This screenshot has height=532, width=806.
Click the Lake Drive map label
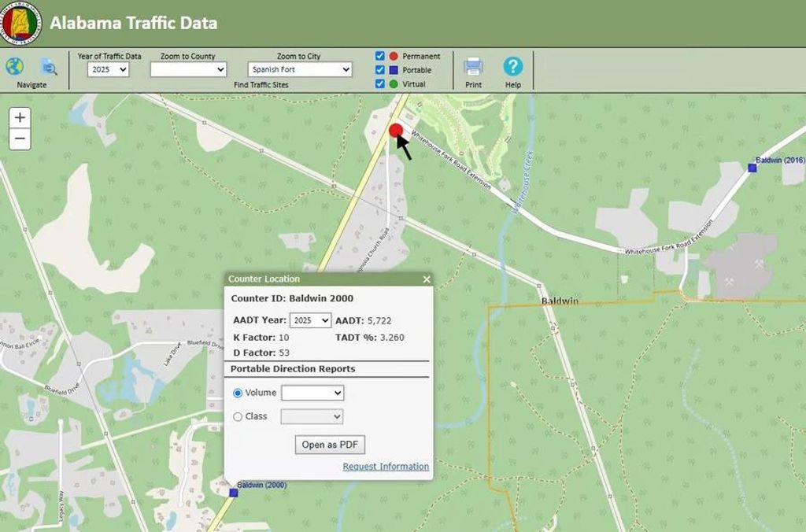coord(172,355)
